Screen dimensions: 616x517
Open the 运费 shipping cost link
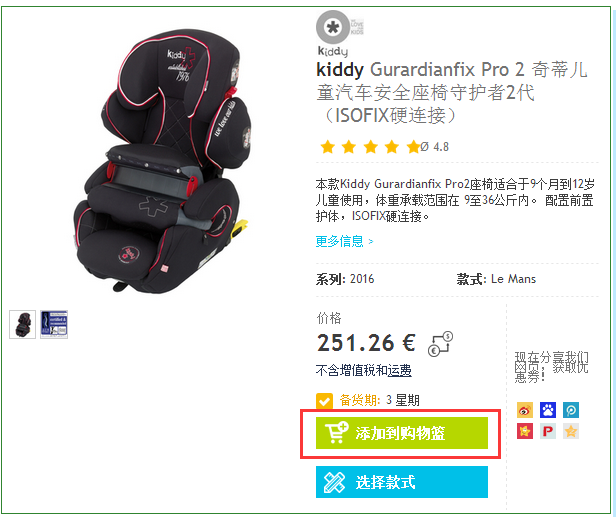pos(400,370)
